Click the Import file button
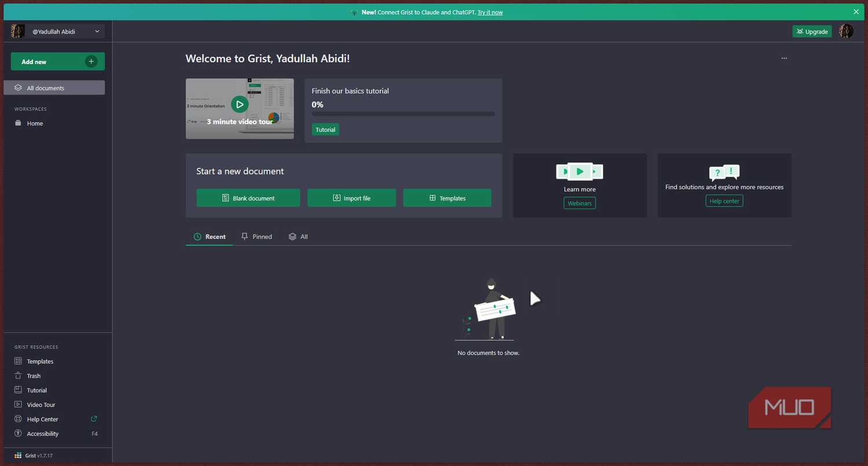This screenshot has height=466, width=868. 351,198
